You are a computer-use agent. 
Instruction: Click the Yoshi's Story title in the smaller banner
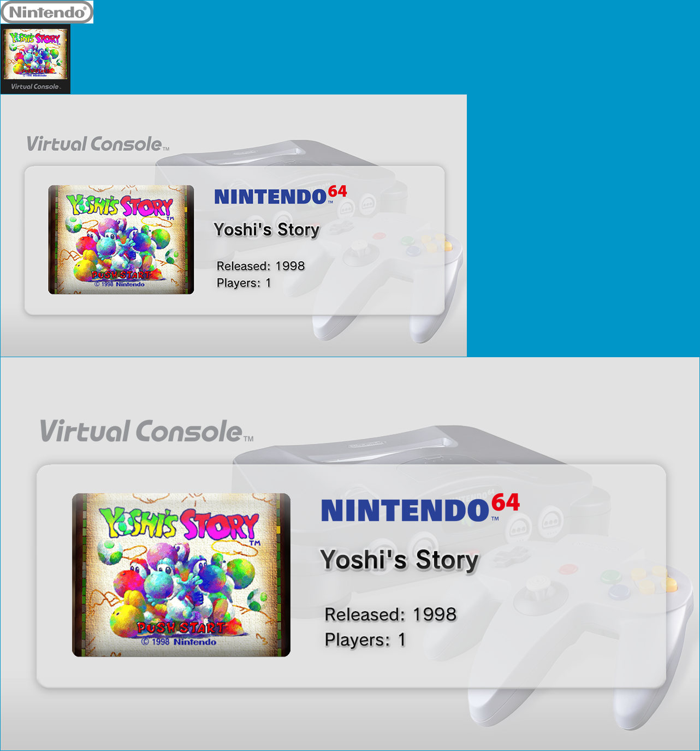click(x=266, y=230)
